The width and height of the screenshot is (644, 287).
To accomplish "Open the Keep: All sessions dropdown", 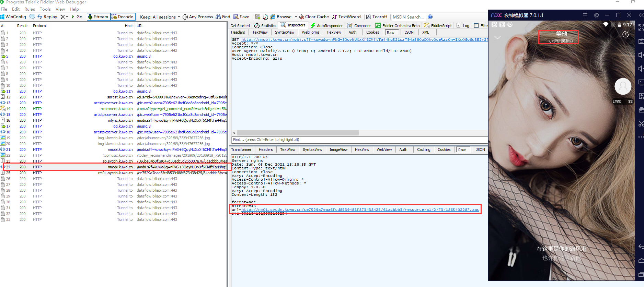I will (160, 17).
